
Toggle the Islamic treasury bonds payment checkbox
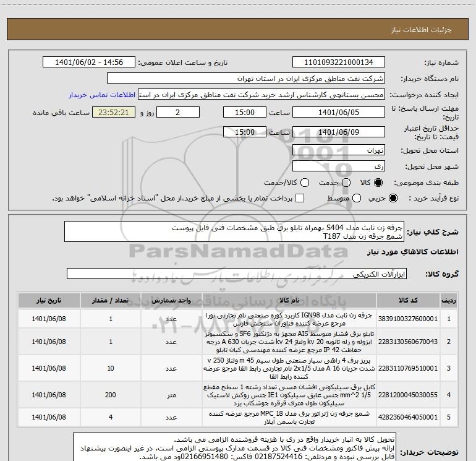click(300, 198)
